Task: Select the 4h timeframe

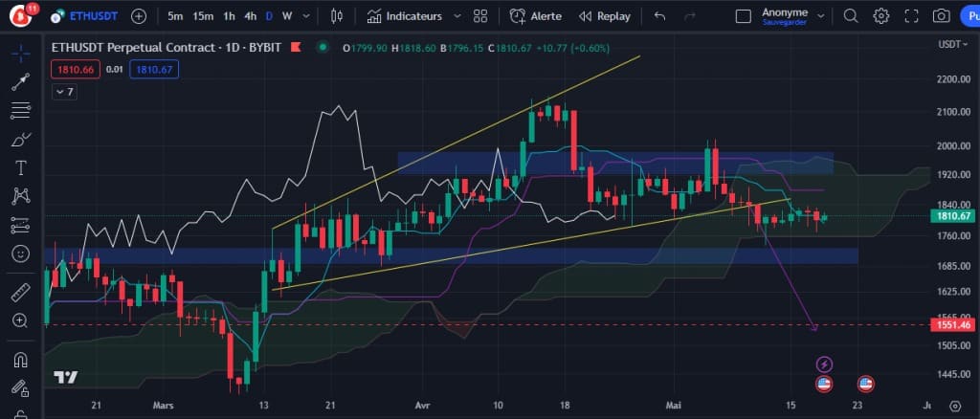Action: click(250, 16)
